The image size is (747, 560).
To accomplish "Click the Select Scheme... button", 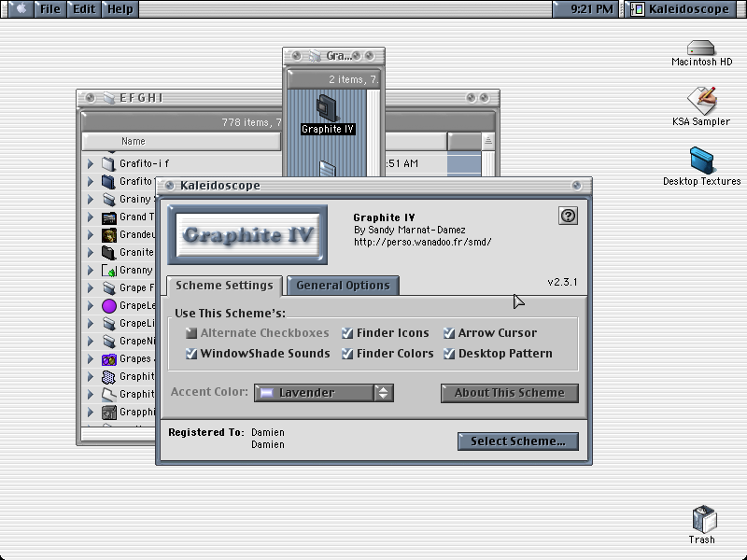I will point(518,441).
